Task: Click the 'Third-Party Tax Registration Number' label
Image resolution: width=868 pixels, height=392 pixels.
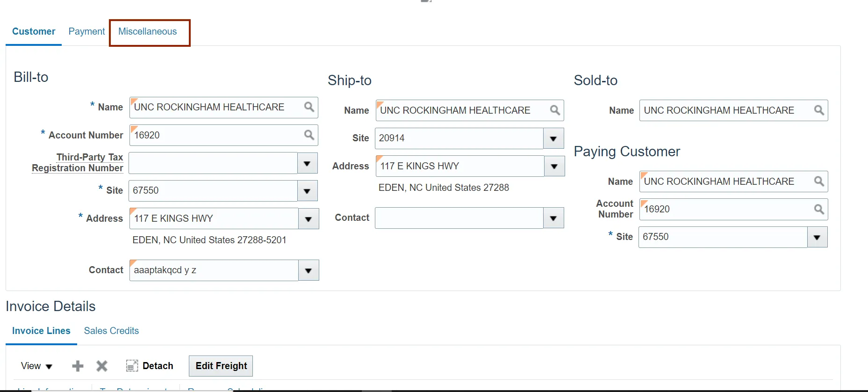Action: (x=78, y=163)
